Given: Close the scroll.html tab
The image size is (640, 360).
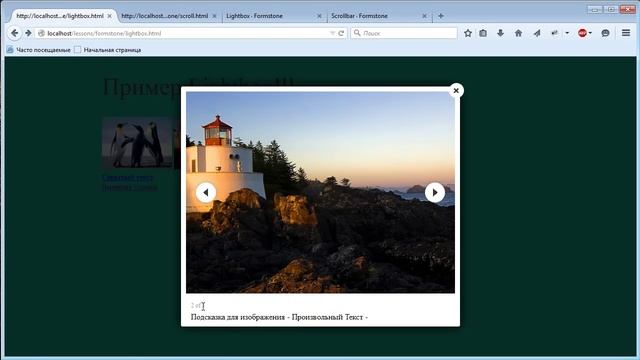Looking at the screenshot, I should [214, 16].
